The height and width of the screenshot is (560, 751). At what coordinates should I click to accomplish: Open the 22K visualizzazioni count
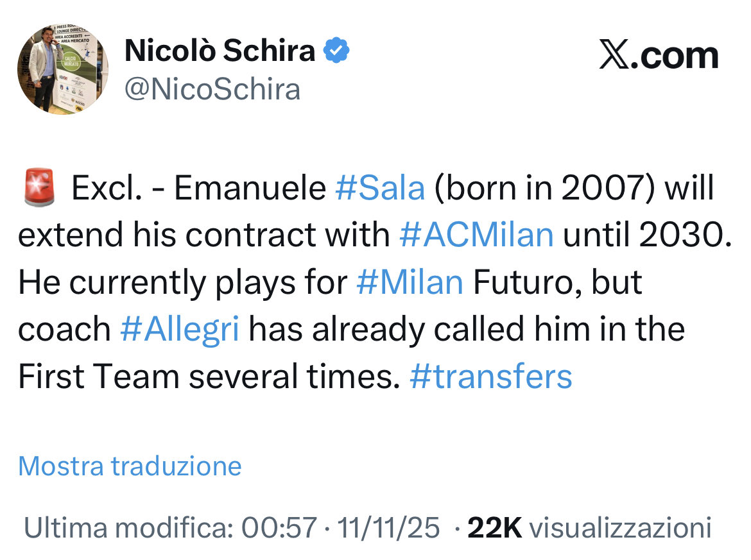pyautogui.click(x=589, y=528)
